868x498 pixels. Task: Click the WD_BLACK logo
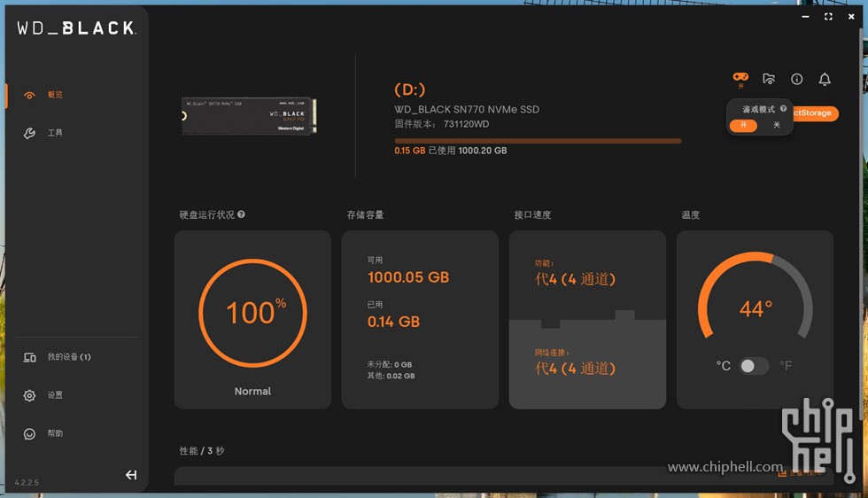click(x=76, y=28)
